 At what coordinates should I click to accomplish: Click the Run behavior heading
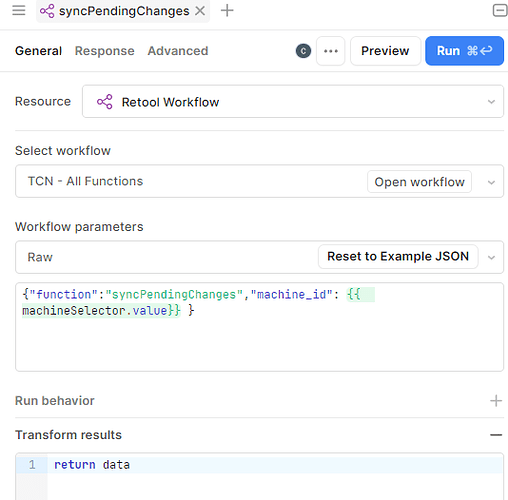click(x=55, y=401)
